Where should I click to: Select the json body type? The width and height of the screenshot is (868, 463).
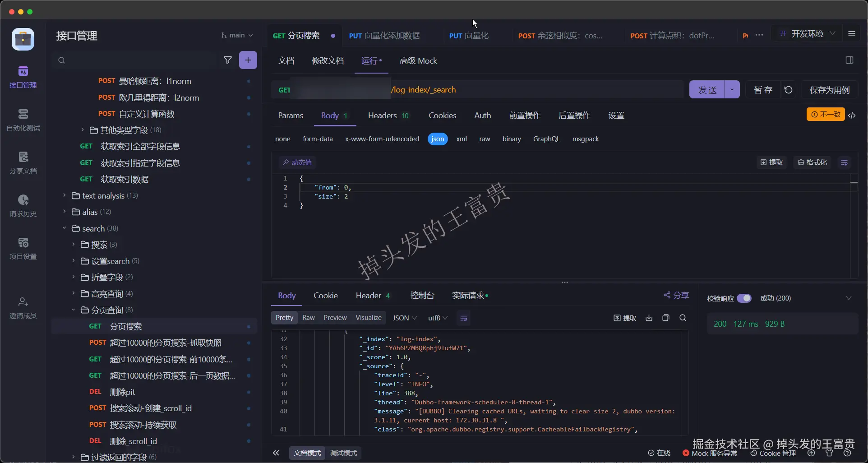coord(438,139)
